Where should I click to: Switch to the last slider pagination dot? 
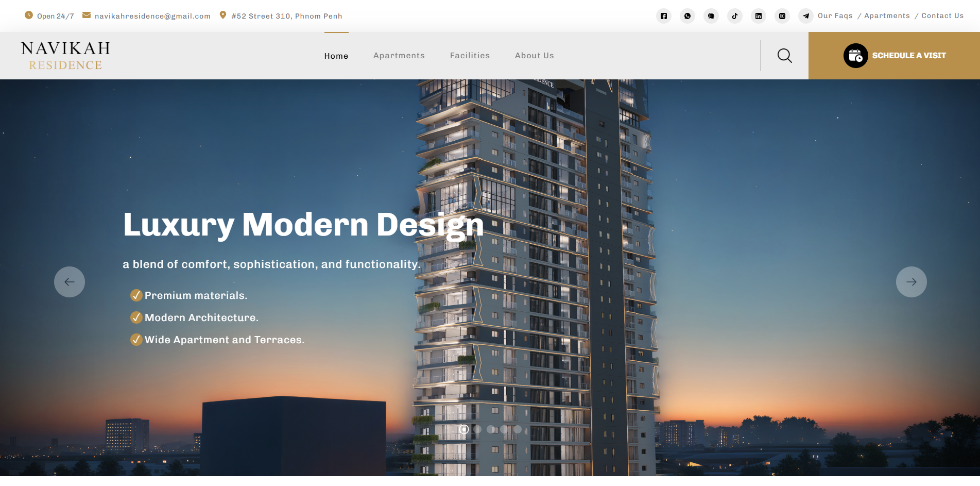click(x=518, y=429)
